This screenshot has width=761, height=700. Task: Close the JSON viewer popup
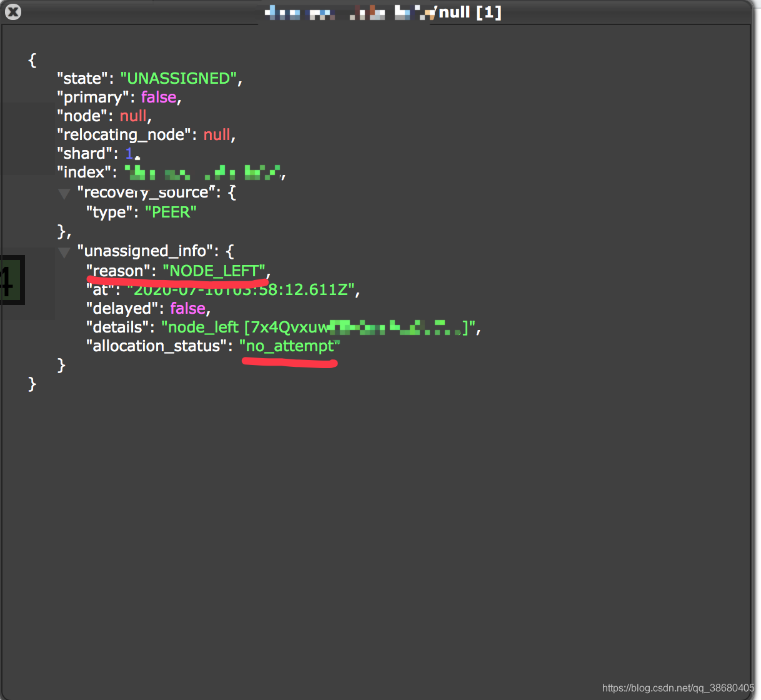click(x=12, y=12)
